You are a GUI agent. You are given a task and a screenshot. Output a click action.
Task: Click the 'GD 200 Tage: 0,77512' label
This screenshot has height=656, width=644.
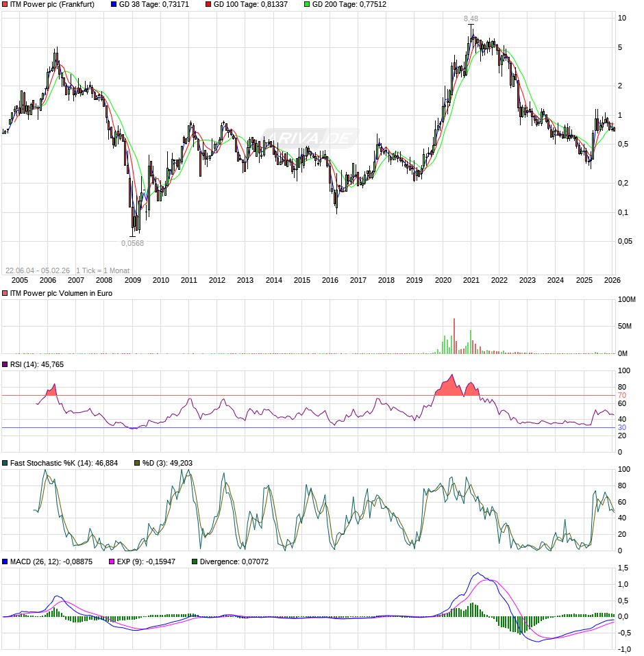(349, 5)
